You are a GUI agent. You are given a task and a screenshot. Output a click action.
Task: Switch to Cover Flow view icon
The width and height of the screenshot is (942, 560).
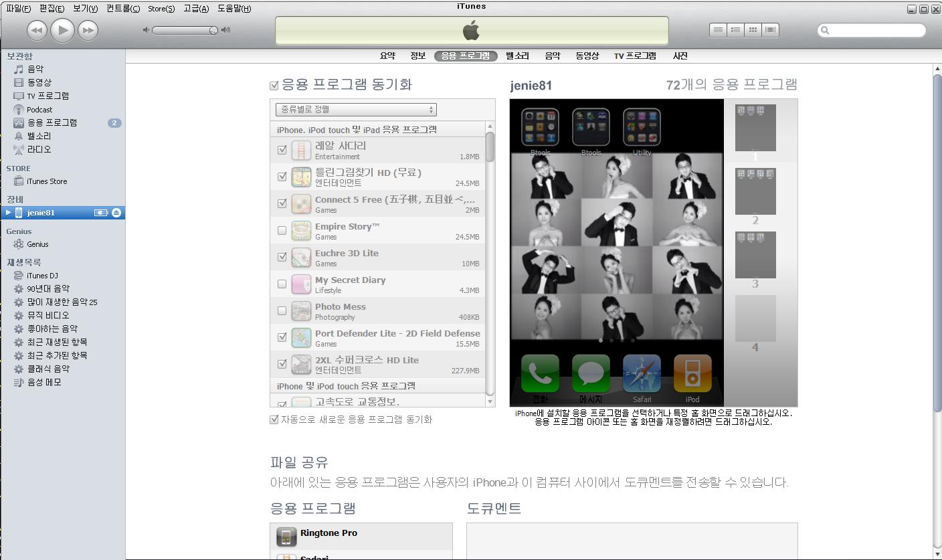pyautogui.click(x=770, y=30)
